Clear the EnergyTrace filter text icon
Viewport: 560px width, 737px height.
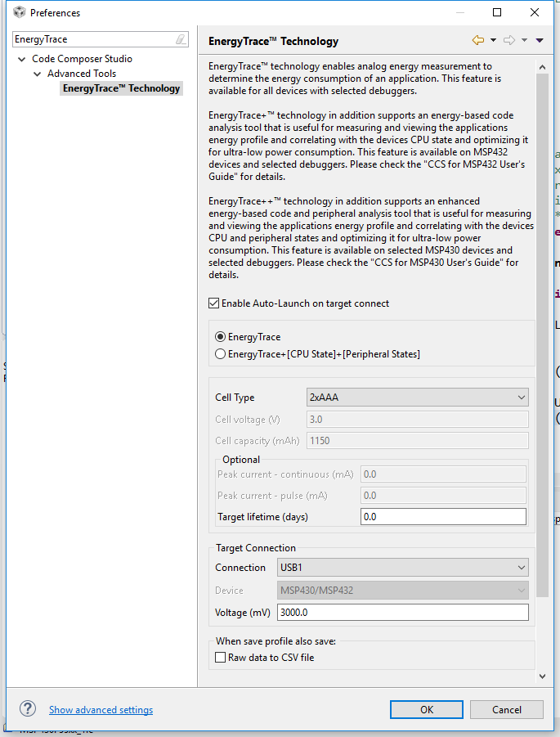[x=181, y=39]
